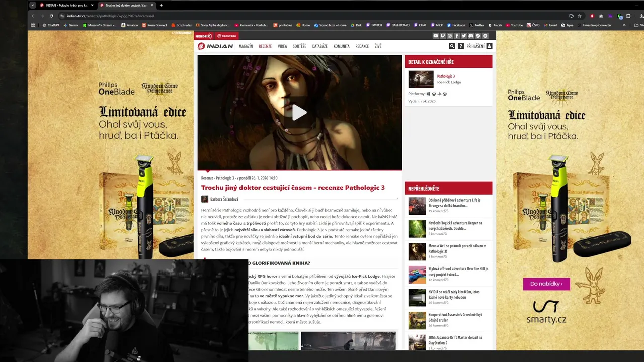Click the install app icon in address bar
The width and height of the screenshot is (644, 362).
click(571, 16)
